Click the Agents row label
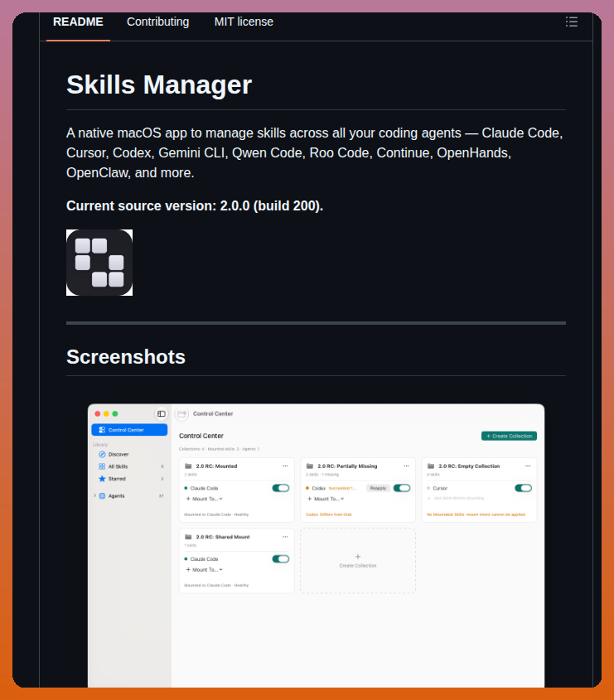Image resolution: width=614 pixels, height=700 pixels. point(117,496)
